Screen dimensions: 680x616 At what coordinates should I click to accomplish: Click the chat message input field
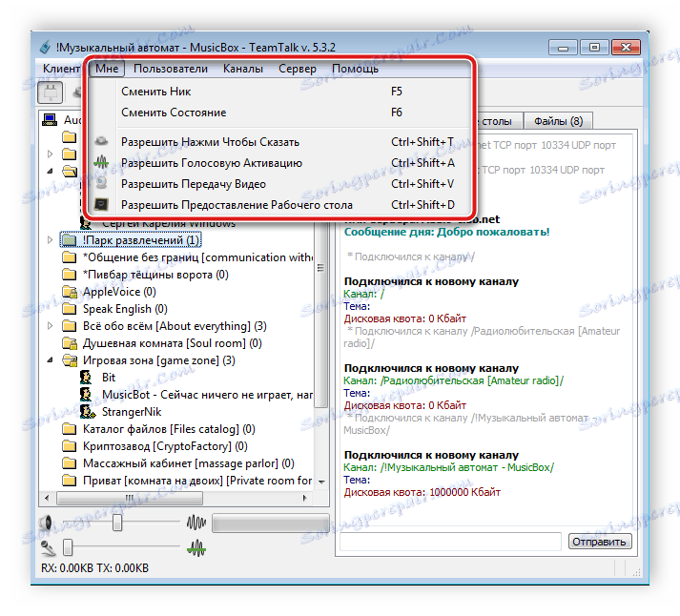[451, 542]
